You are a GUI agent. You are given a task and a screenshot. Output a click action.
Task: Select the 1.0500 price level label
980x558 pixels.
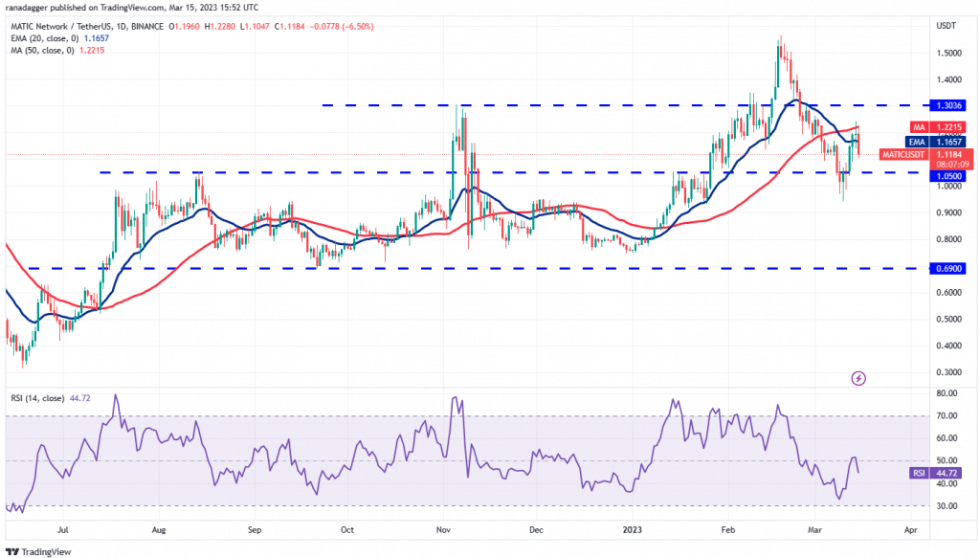[948, 176]
